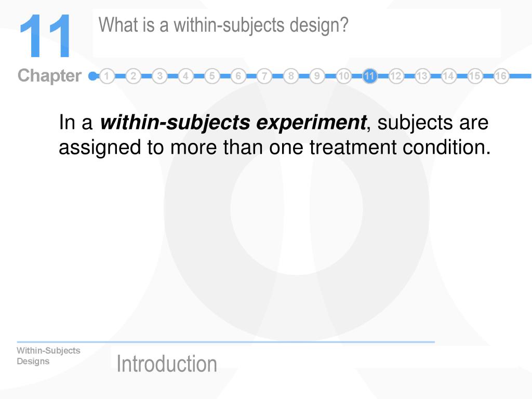Click the blue dot starting the timeline

(x=92, y=76)
